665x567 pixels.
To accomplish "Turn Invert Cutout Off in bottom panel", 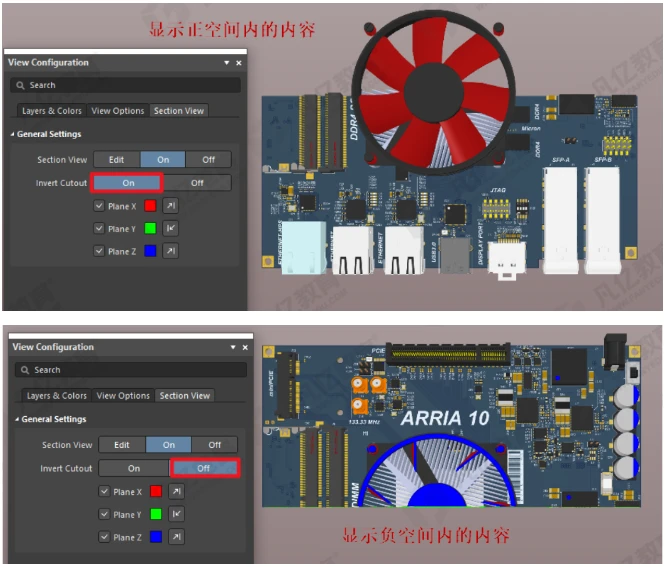I will 204,468.
